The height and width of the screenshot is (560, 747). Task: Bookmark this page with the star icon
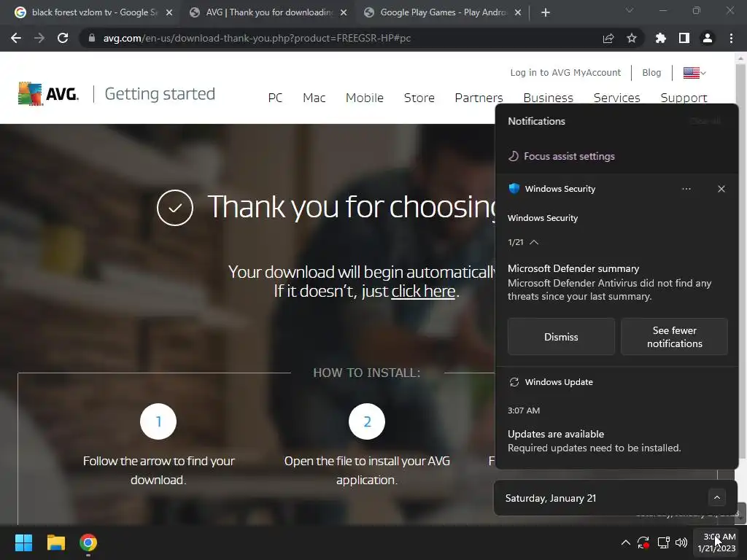pos(632,38)
